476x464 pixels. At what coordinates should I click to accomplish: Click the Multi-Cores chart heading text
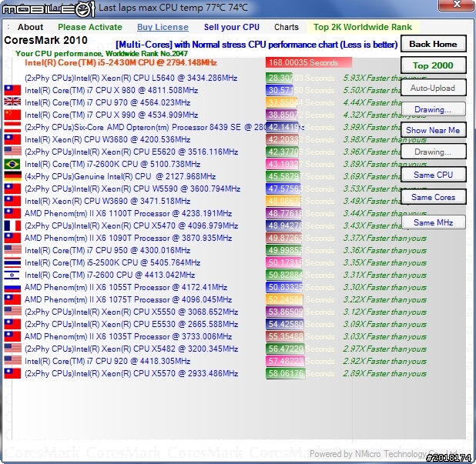256,45
